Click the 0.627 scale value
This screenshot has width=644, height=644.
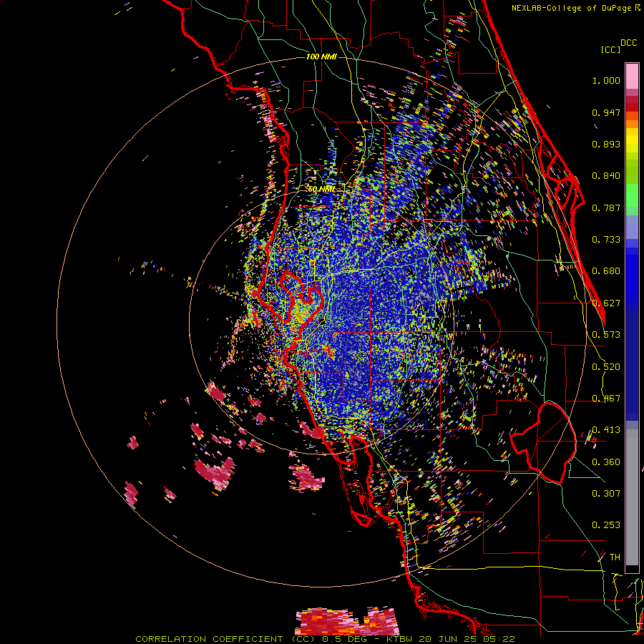(606, 303)
